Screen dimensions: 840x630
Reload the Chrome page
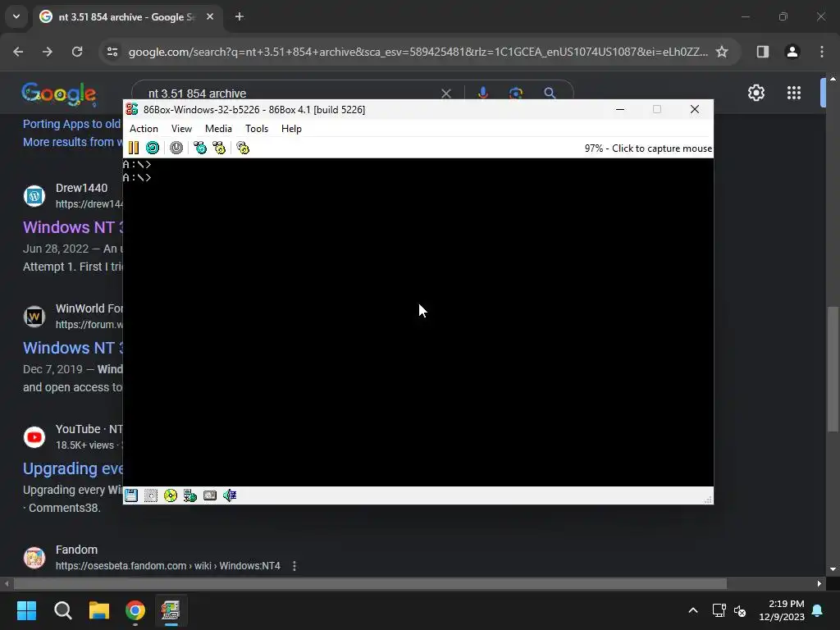[77, 52]
